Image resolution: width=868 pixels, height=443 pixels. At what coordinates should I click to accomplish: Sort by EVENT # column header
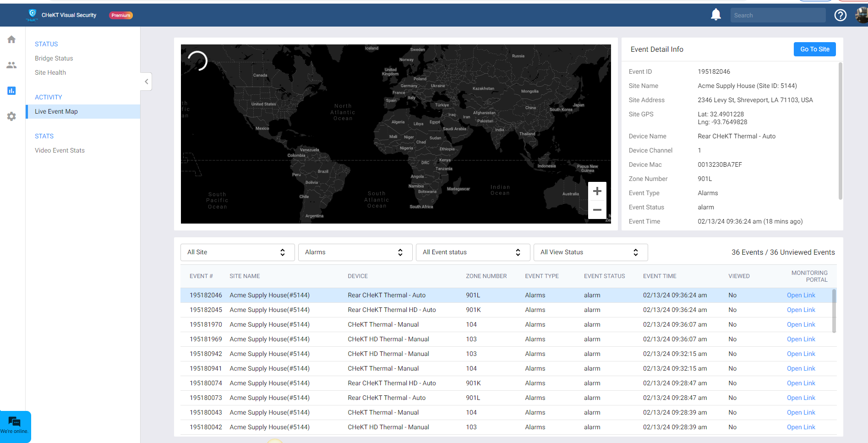coord(201,276)
